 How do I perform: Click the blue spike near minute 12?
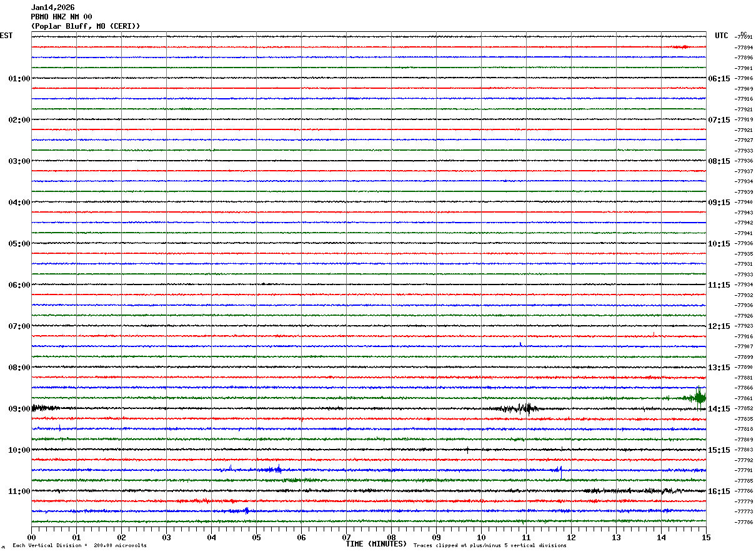click(x=560, y=471)
